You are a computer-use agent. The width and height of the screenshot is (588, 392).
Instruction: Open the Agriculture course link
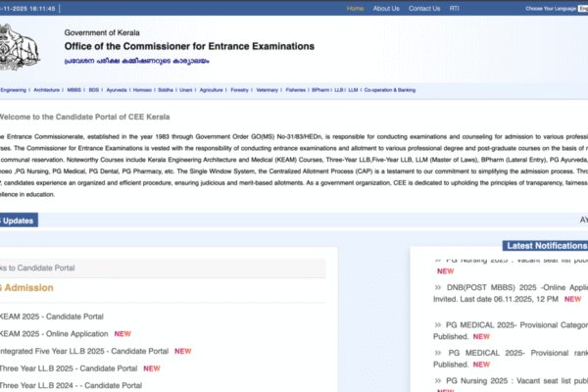point(211,90)
